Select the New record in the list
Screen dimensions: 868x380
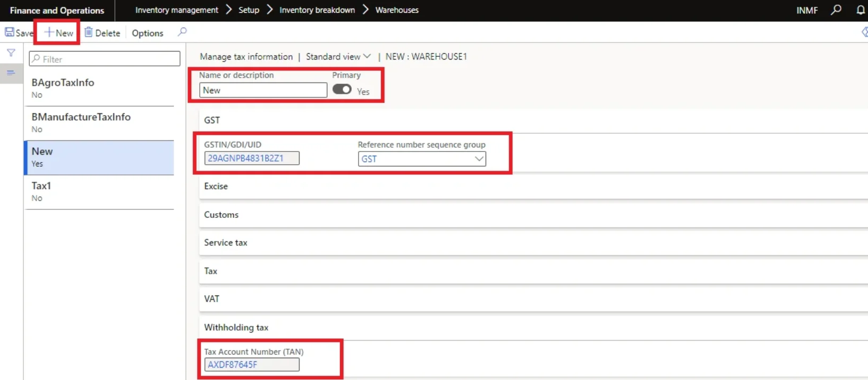99,157
